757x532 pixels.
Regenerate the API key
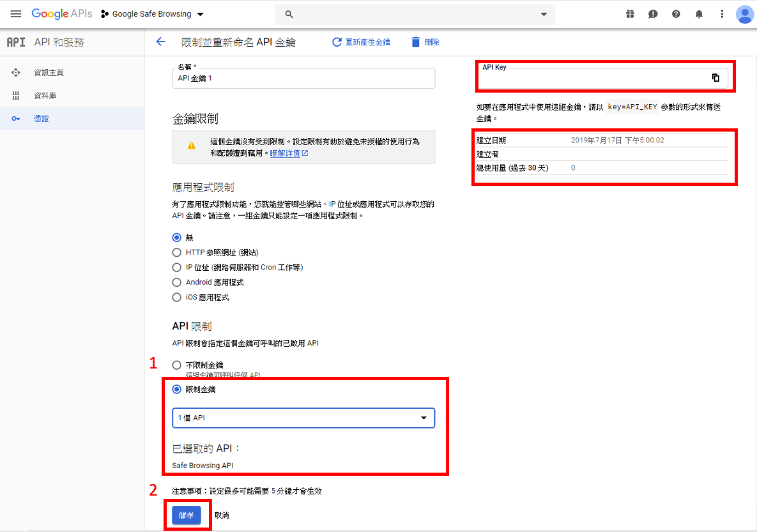click(360, 42)
